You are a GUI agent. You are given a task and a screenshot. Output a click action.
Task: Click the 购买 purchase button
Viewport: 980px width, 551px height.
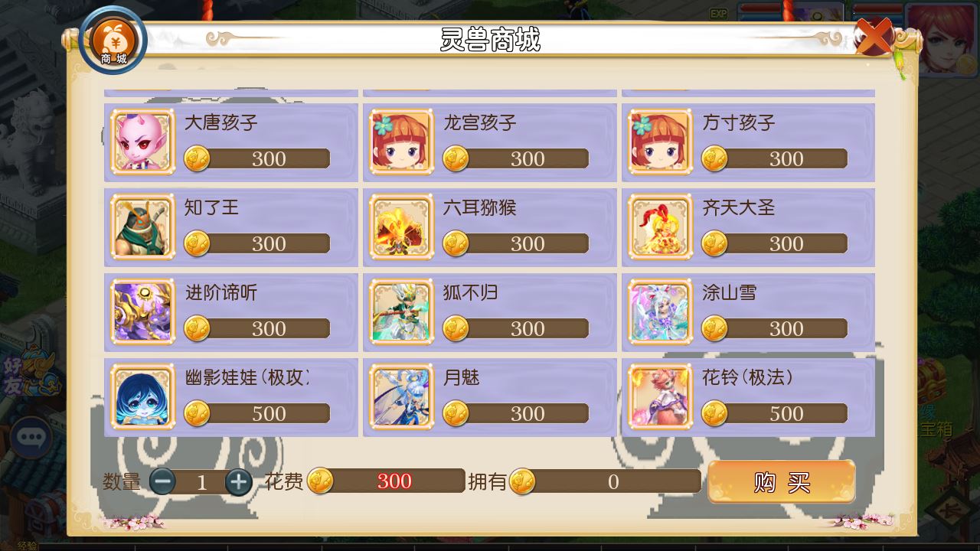[x=782, y=482]
